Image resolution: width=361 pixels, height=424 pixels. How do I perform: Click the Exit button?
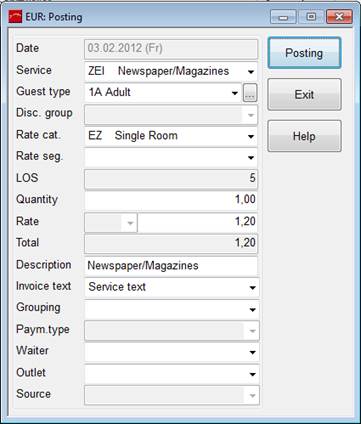(x=304, y=95)
